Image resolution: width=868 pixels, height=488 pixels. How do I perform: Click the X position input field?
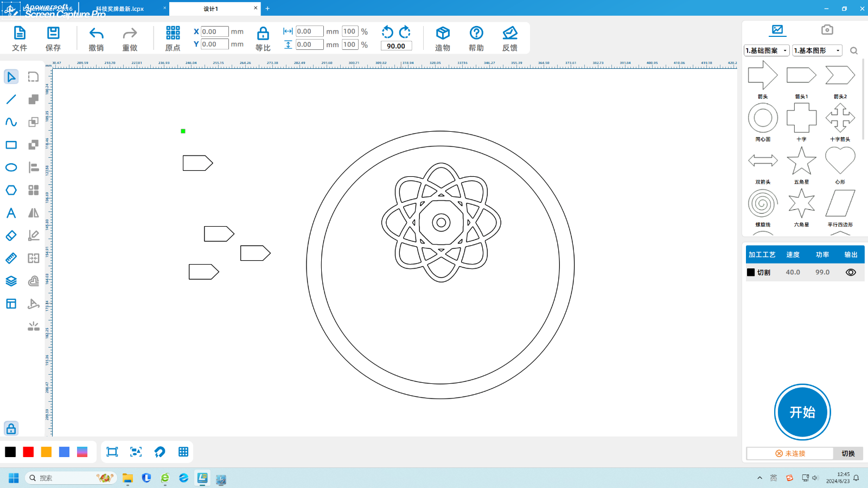pyautogui.click(x=214, y=31)
